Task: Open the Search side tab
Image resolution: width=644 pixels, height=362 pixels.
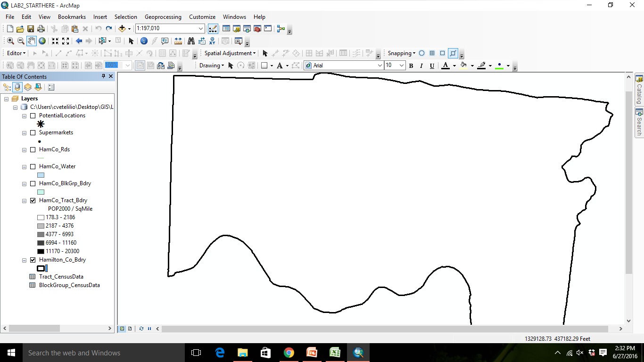Action: 639,123
